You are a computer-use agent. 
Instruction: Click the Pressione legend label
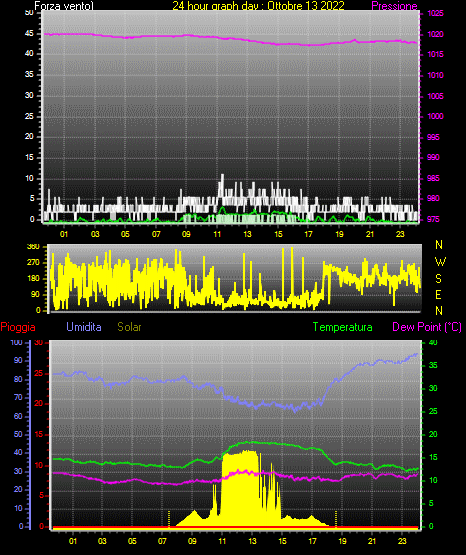coord(394,6)
